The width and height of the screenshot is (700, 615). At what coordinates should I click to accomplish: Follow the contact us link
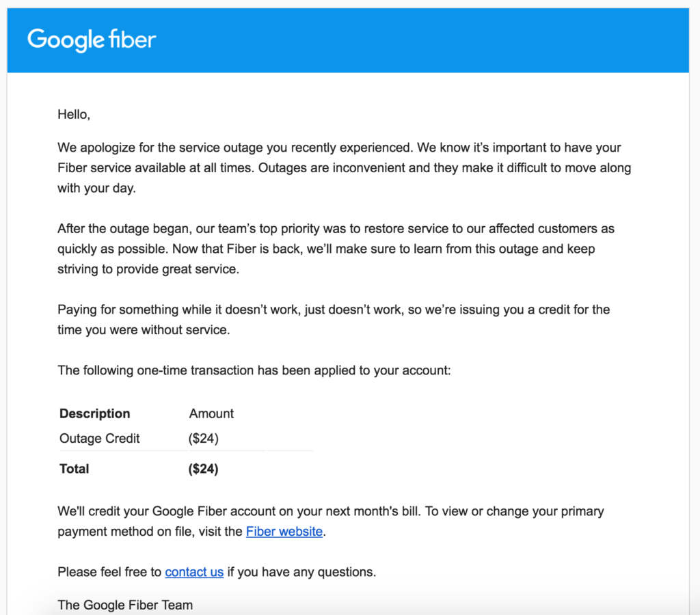(x=194, y=572)
